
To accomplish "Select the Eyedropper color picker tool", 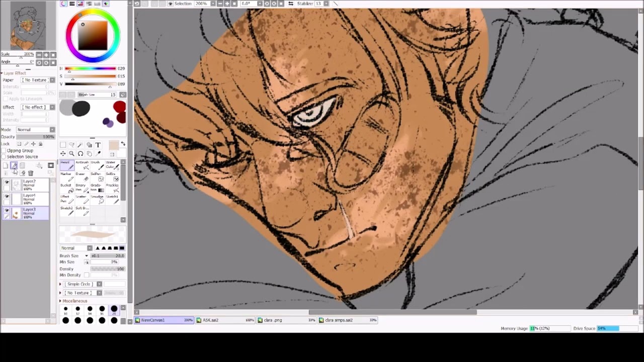I will tap(98, 154).
